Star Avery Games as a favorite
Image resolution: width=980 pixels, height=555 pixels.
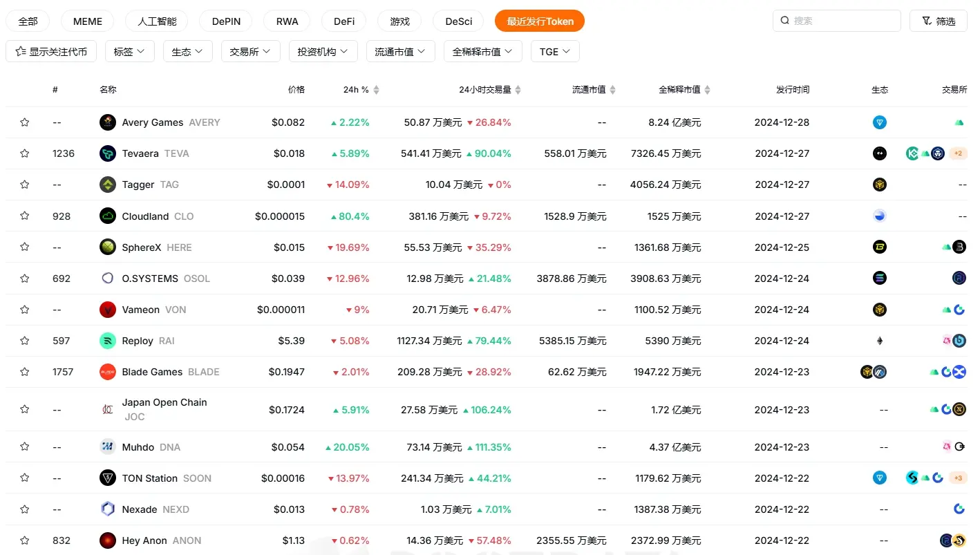pyautogui.click(x=25, y=122)
